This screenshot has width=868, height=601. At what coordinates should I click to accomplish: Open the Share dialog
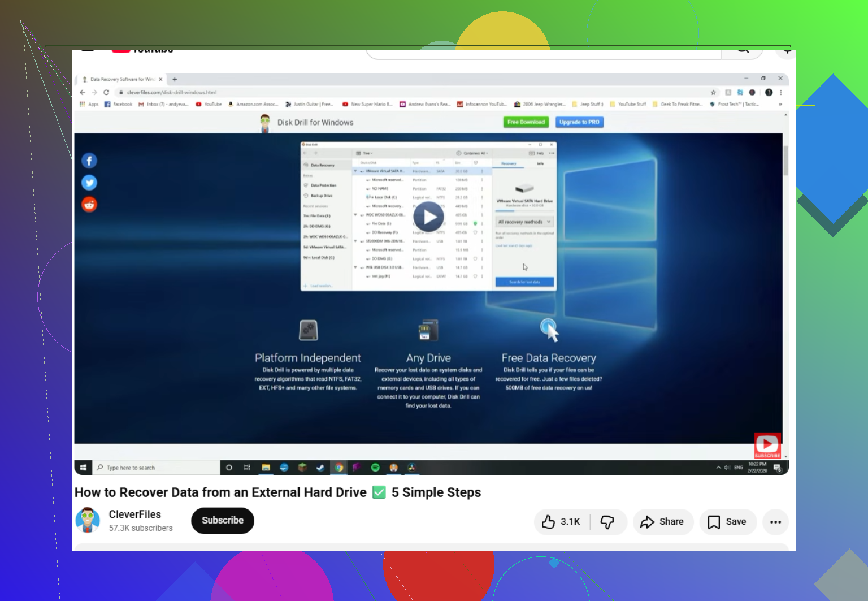662,522
